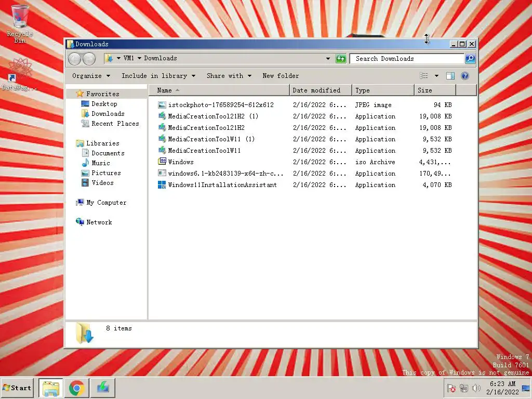This screenshot has height=399, width=532.
Task: Expand the address bar history dropdown
Action: (x=328, y=58)
